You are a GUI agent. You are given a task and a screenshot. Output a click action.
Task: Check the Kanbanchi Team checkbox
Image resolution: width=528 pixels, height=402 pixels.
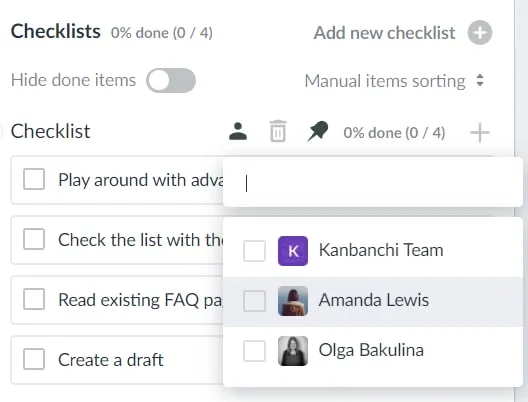click(x=254, y=251)
